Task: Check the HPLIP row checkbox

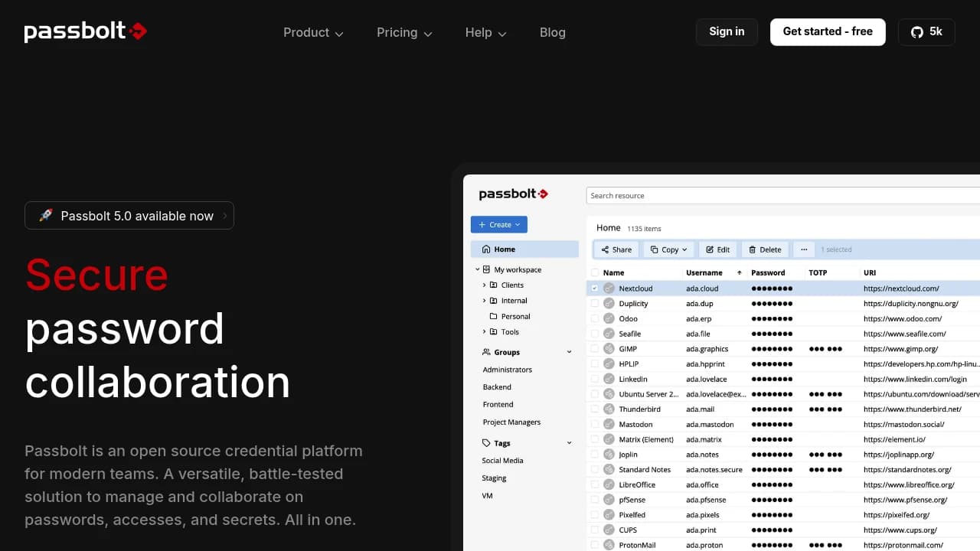Action: (x=595, y=364)
